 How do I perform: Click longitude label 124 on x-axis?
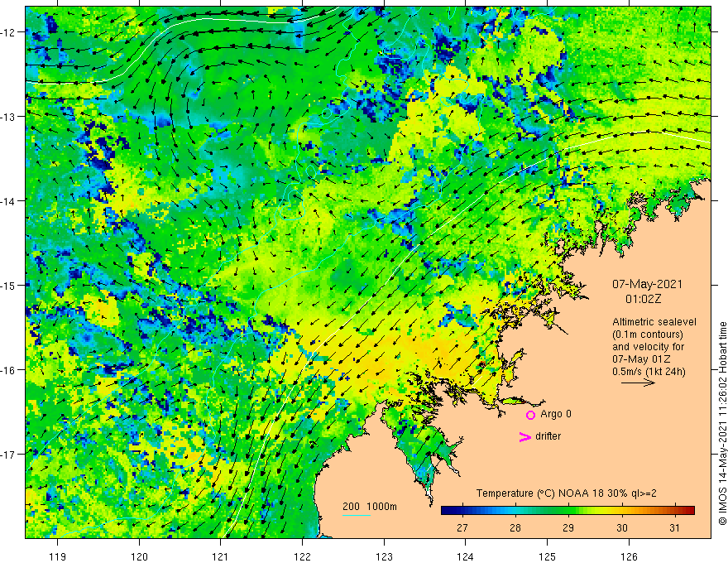[x=466, y=556]
